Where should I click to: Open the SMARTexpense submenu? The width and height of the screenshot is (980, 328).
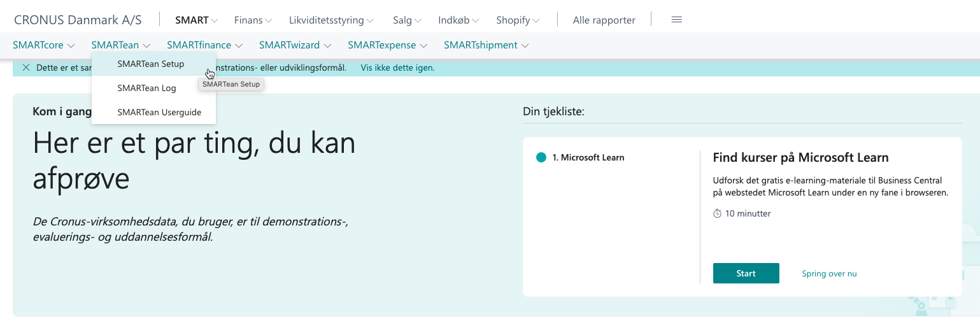(387, 45)
